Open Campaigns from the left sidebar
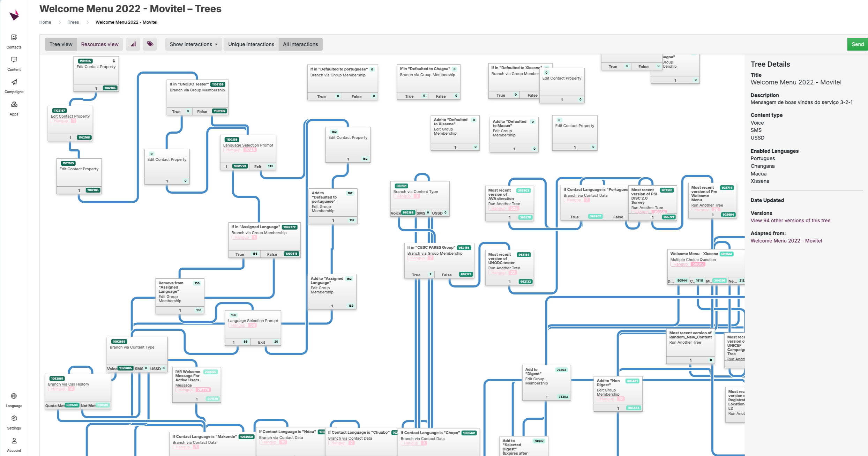The width and height of the screenshot is (868, 456). point(14,84)
